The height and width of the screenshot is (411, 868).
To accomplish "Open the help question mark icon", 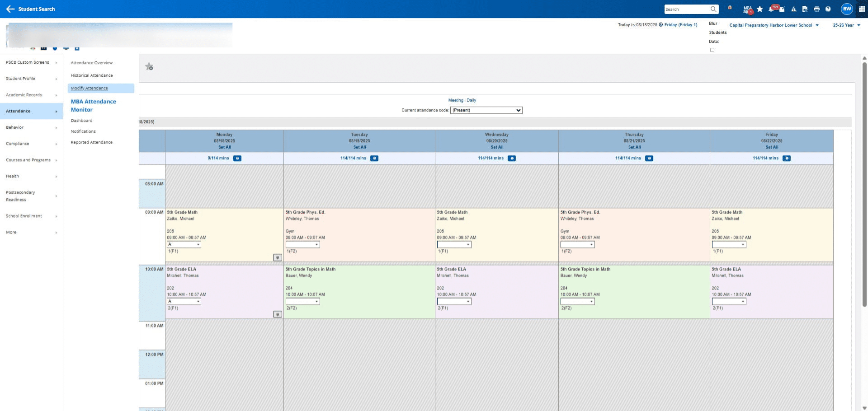I will tap(828, 9).
